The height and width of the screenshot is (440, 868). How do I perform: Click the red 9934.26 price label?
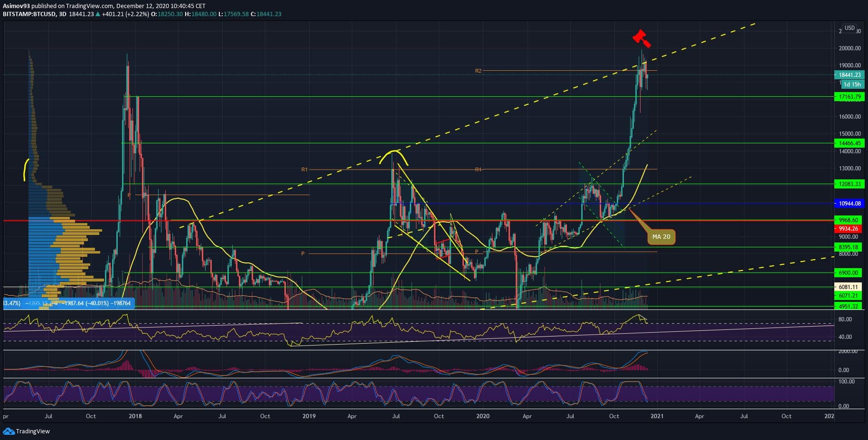tap(849, 229)
